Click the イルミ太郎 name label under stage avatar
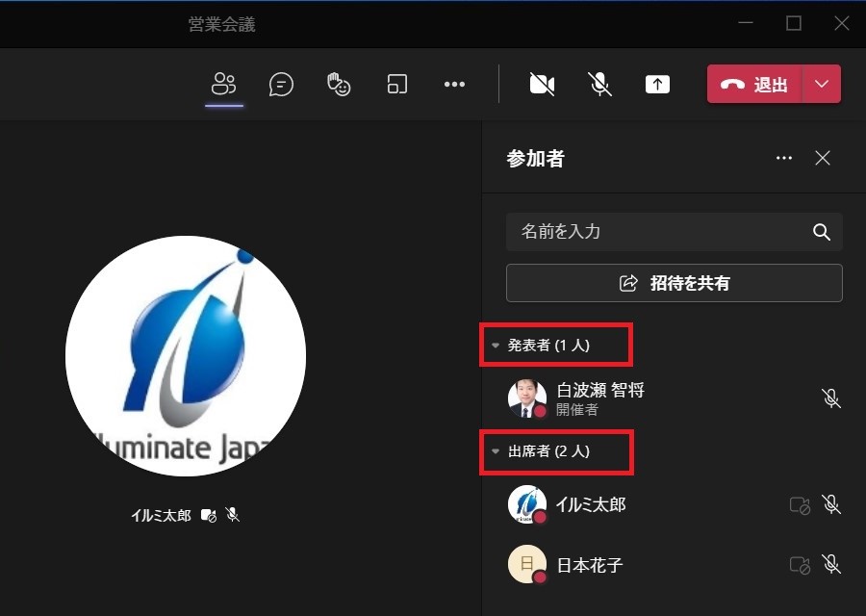 pyautogui.click(x=161, y=516)
